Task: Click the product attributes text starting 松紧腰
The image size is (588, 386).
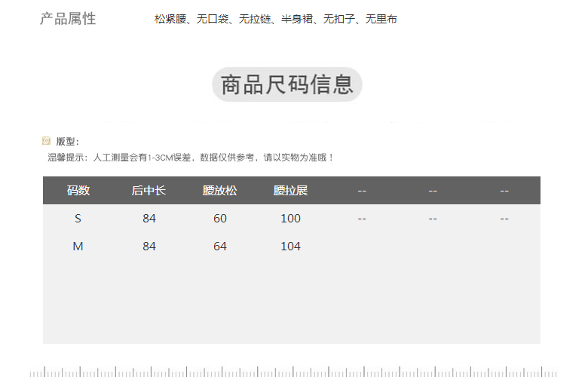Action: click(x=276, y=19)
